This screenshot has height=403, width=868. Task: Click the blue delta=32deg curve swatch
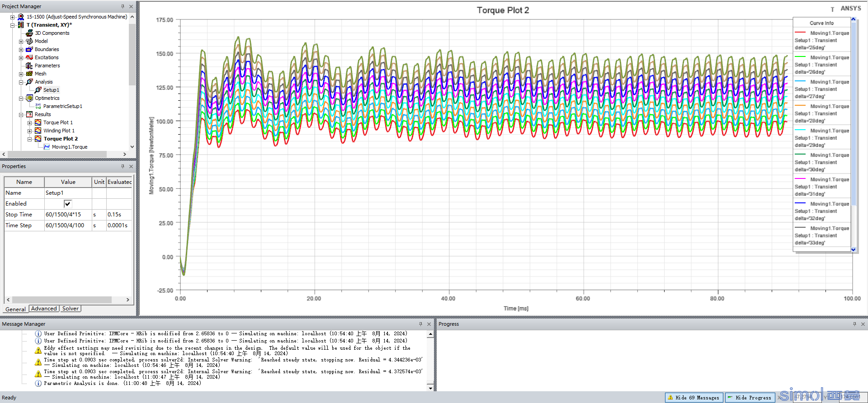pos(800,203)
